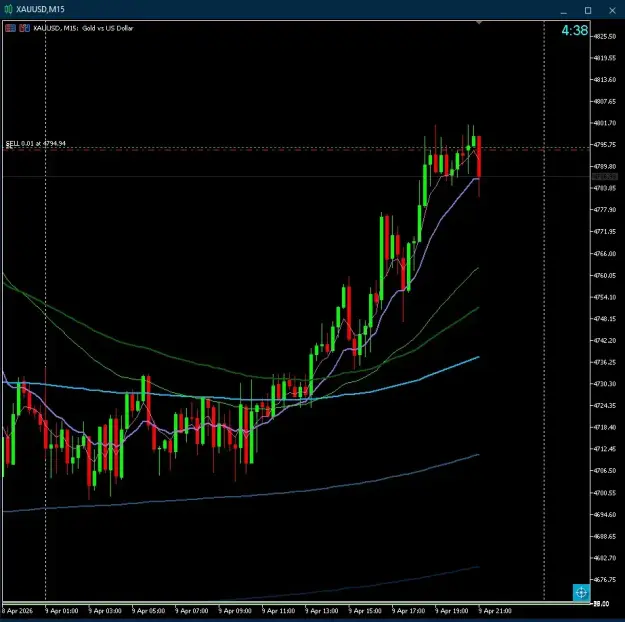Click the 8 Apr 2026 date label

tap(18, 611)
